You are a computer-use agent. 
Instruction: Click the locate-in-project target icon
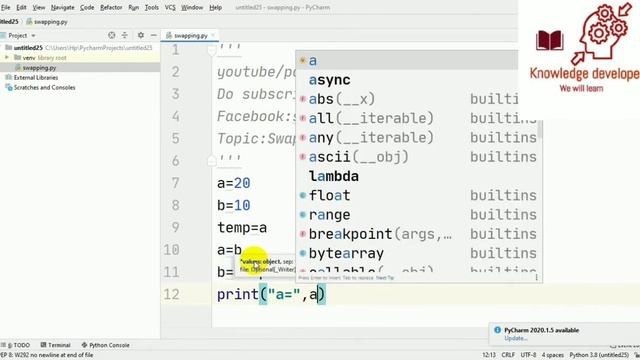click(111, 36)
